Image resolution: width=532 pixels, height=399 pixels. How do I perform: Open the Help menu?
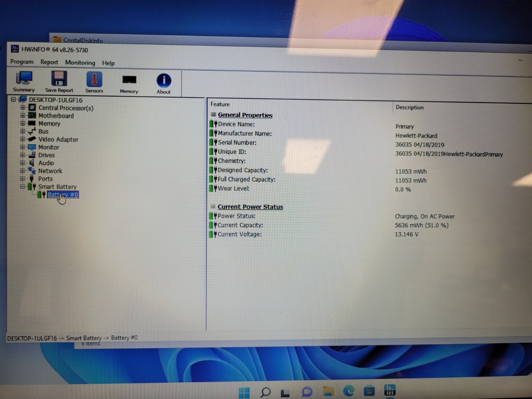tap(108, 63)
